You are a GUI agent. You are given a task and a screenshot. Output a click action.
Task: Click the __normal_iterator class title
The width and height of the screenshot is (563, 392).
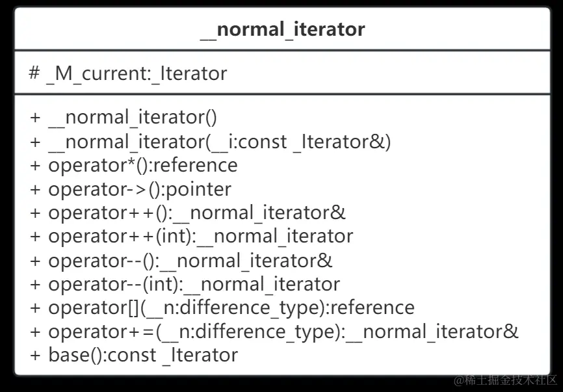click(x=283, y=29)
